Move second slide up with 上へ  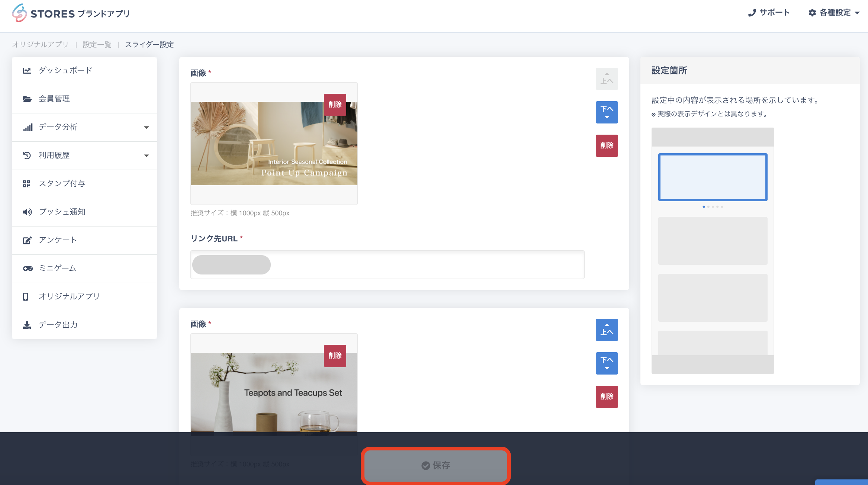click(x=607, y=330)
